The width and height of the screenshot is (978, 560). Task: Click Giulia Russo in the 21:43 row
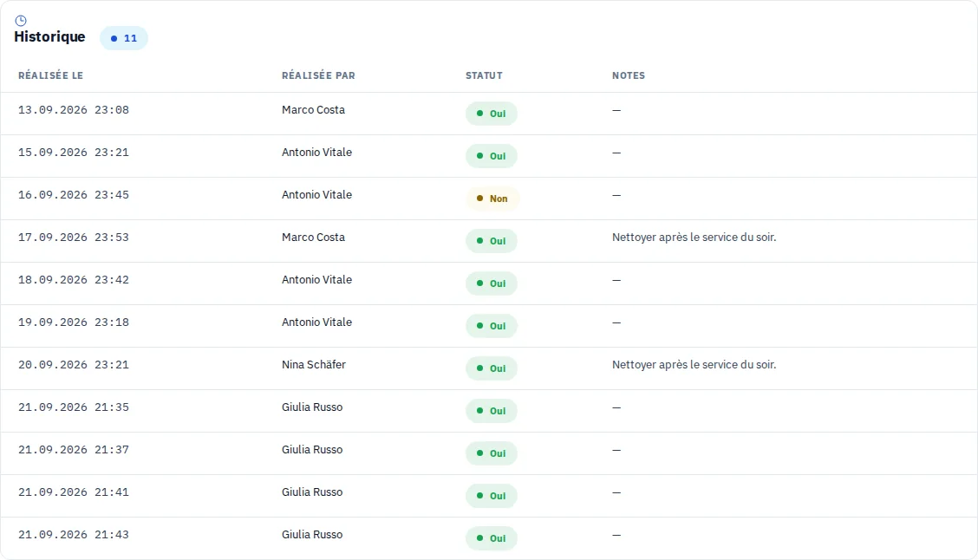click(312, 534)
